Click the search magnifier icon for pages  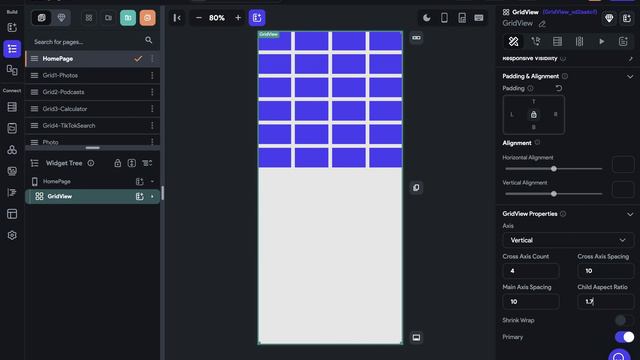[149, 40]
